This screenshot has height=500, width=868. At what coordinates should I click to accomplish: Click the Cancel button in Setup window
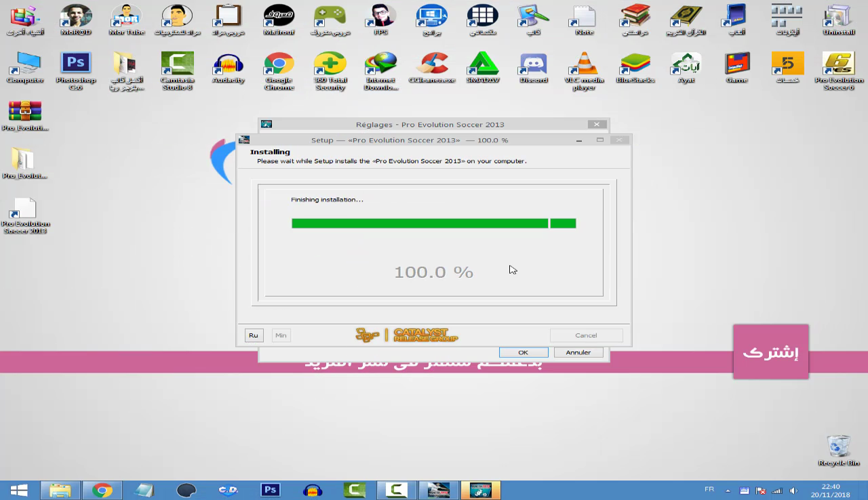click(586, 335)
